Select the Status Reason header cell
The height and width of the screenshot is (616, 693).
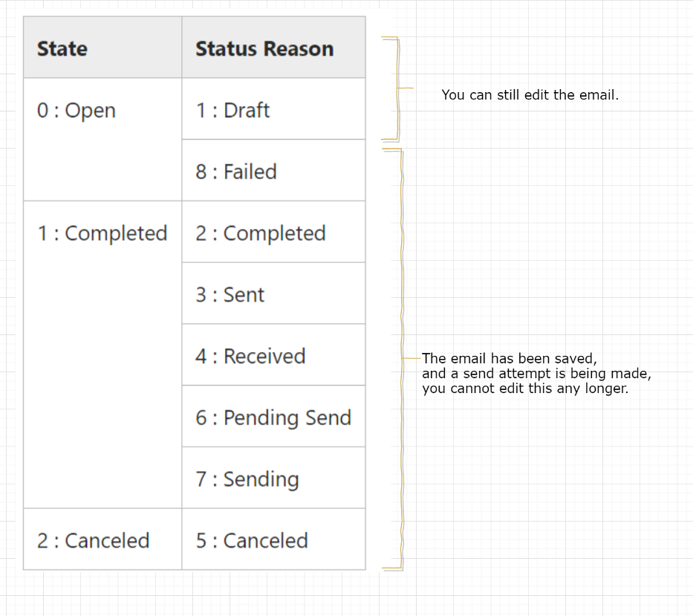click(273, 48)
